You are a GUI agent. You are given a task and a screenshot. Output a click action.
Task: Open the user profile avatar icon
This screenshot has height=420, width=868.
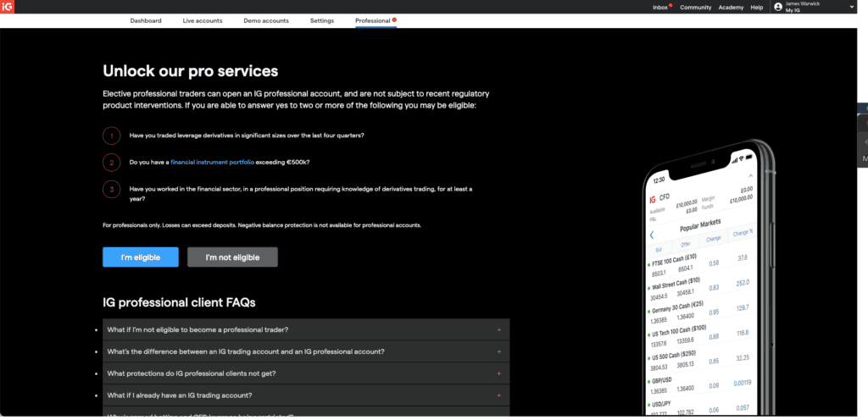(778, 7)
